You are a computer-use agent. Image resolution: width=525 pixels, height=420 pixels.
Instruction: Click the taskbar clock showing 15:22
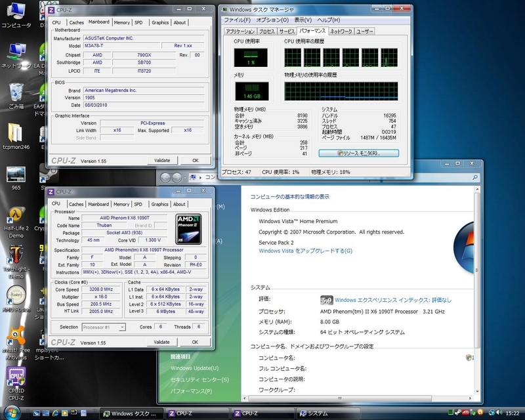tap(513, 413)
